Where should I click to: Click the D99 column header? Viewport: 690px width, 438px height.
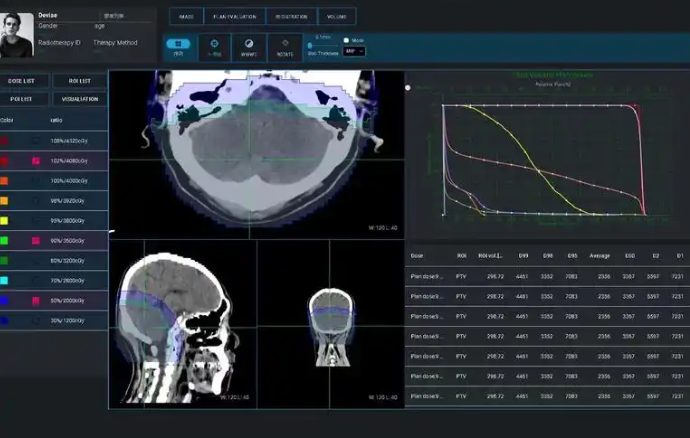pyautogui.click(x=523, y=256)
